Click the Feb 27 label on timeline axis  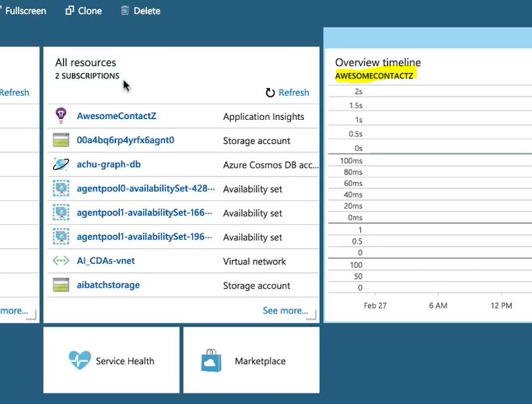tap(375, 306)
